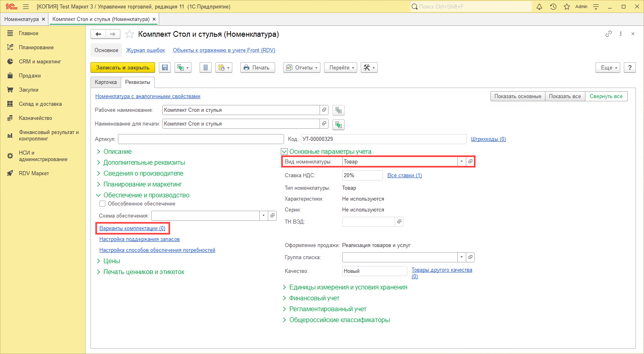Open the hamburger main menu icon
This screenshot has width=644, height=354.
(26, 6)
